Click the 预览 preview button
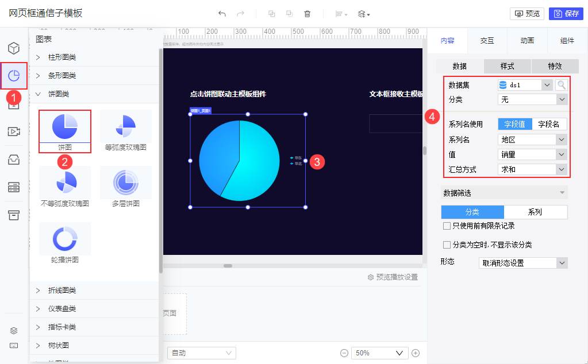This screenshot has height=364, width=588. pyautogui.click(x=527, y=14)
